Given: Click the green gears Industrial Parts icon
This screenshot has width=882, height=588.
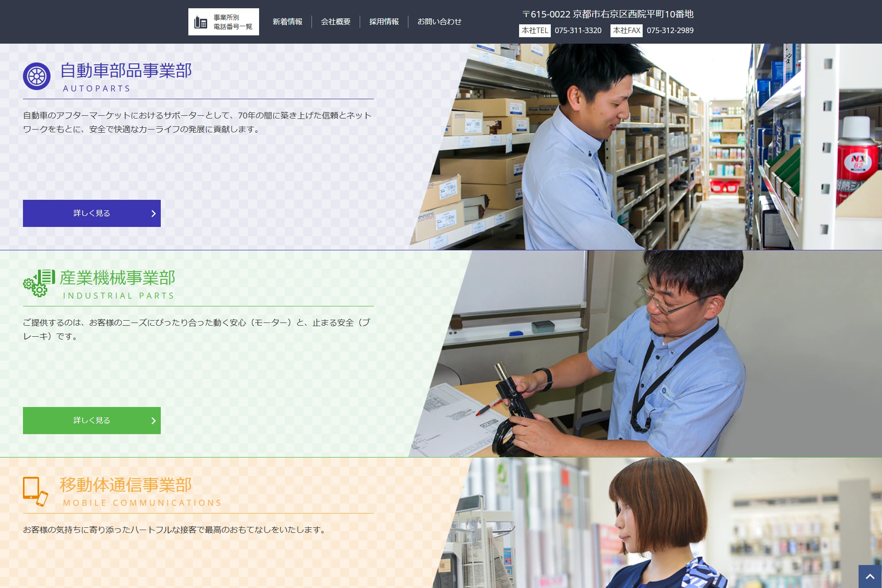Looking at the screenshot, I should coord(39,283).
